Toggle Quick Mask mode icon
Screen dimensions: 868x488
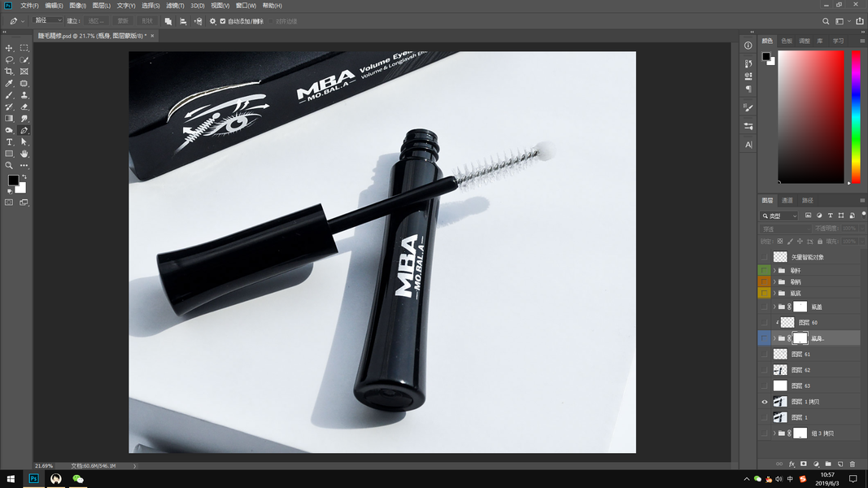tap(9, 203)
